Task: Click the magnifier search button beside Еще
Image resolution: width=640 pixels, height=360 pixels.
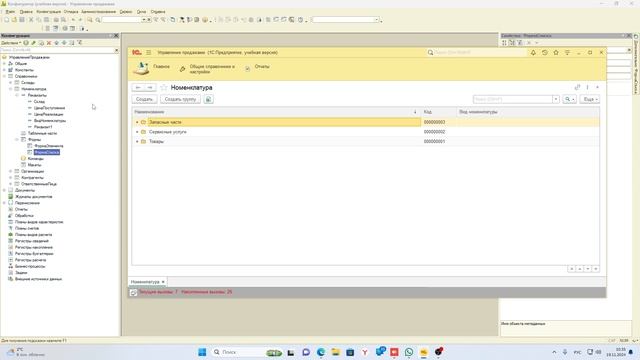Action: pyautogui.click(x=569, y=99)
